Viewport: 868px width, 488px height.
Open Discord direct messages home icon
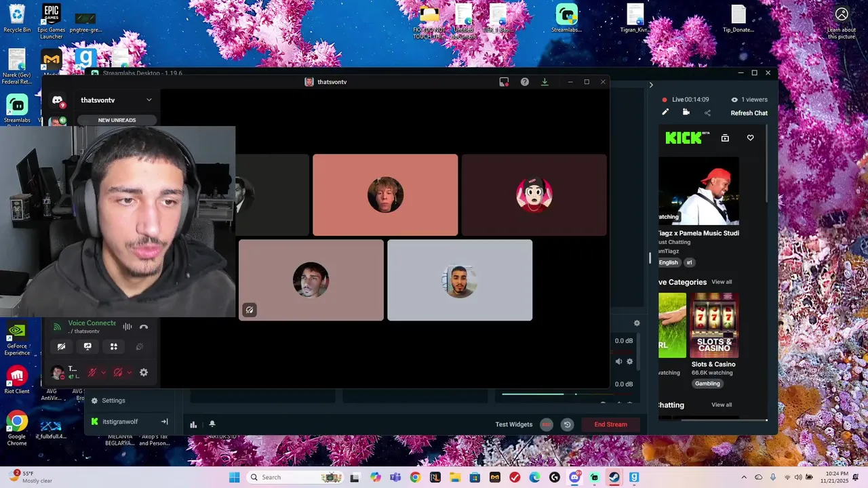pos(58,100)
